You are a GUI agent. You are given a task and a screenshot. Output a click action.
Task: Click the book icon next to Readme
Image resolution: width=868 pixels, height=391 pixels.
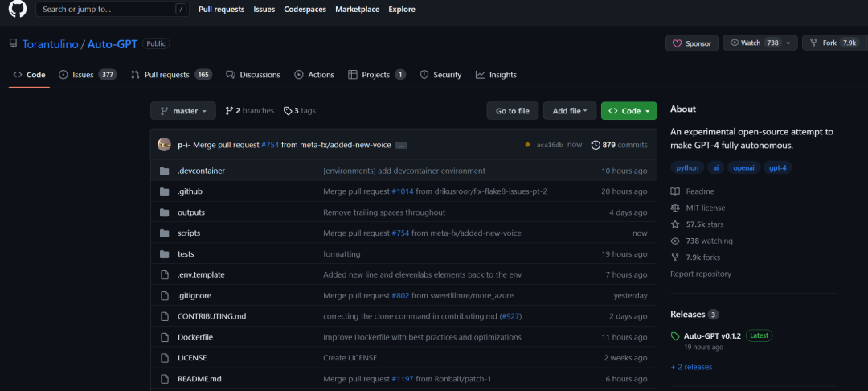point(675,191)
